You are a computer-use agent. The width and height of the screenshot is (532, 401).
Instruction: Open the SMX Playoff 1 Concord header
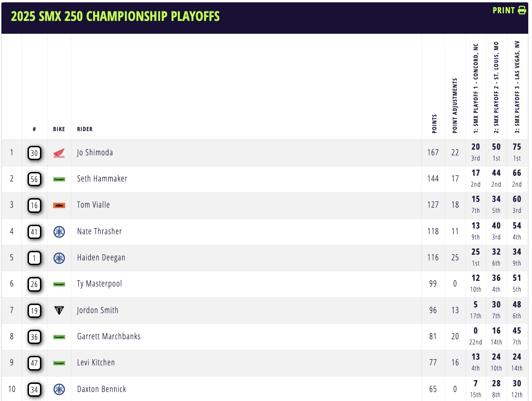(475, 88)
